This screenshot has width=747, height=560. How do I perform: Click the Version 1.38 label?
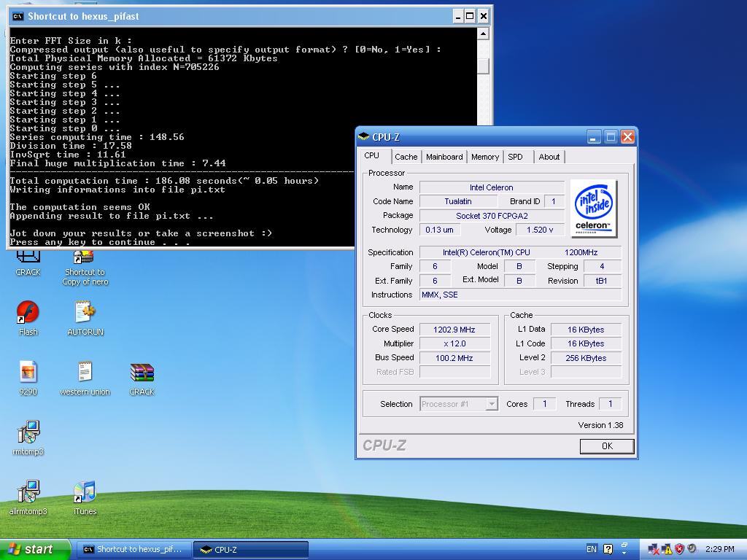click(x=600, y=425)
